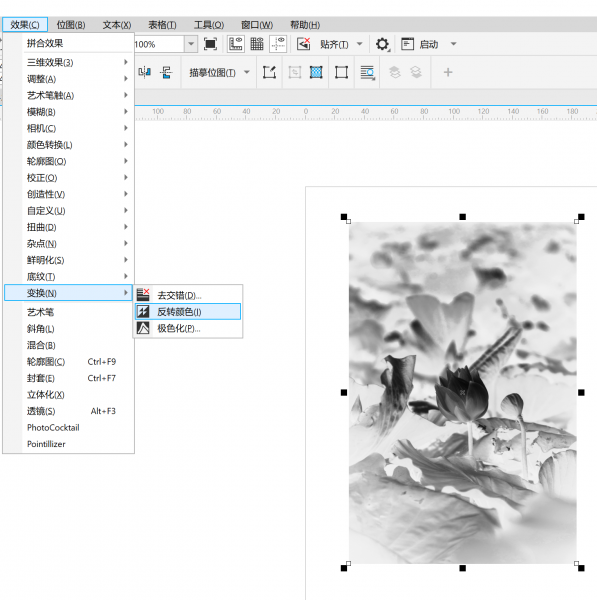Click the plus add button icon
The height and width of the screenshot is (600, 597).
coord(448,72)
